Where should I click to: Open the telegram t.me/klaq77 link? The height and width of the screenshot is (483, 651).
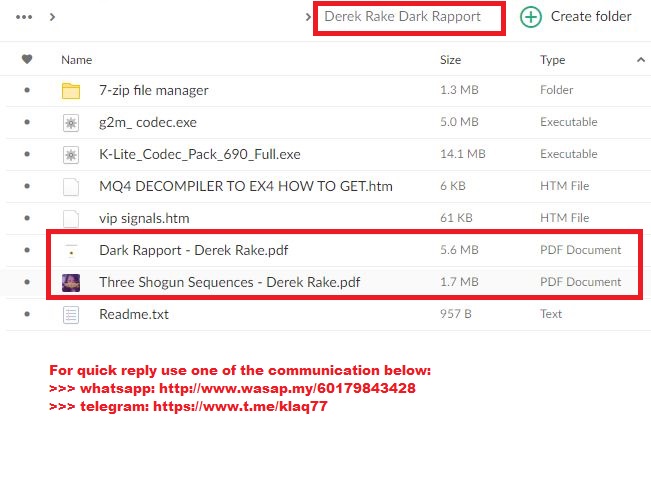pos(240,406)
